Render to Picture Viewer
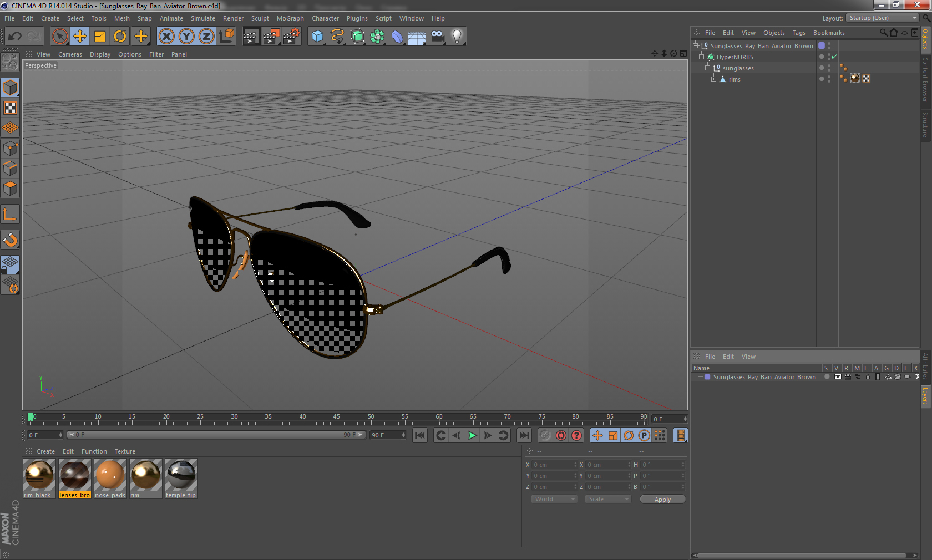 (x=271, y=37)
